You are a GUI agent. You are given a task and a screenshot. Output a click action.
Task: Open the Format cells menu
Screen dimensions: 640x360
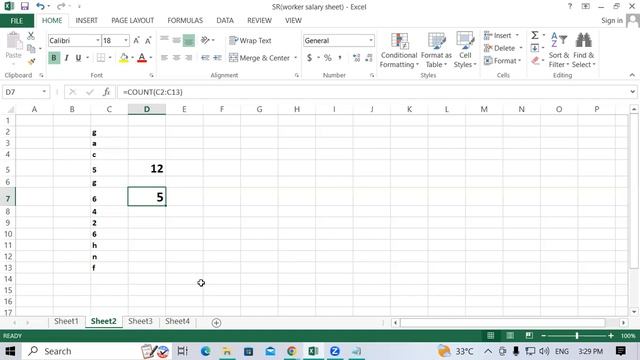(502, 61)
